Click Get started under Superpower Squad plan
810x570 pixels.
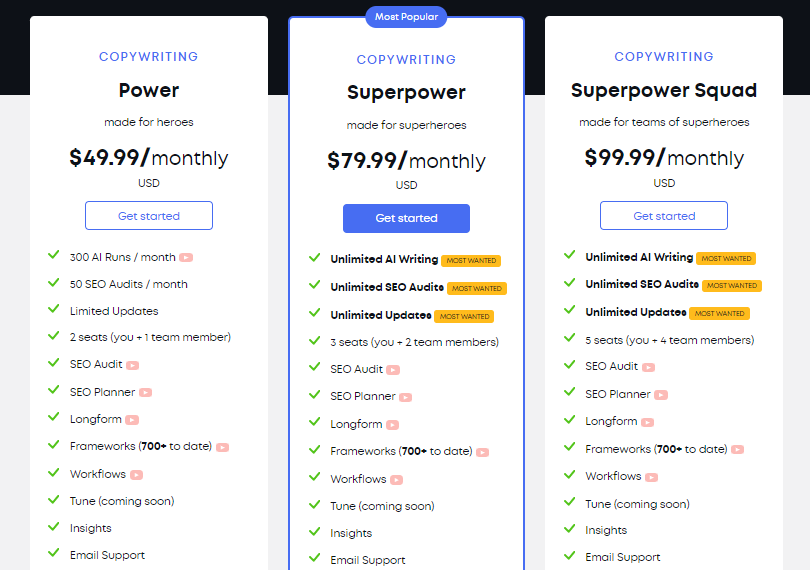[664, 215]
